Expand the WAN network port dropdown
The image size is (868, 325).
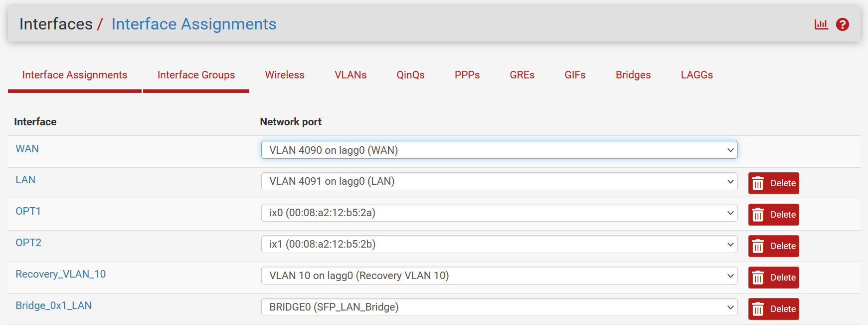coord(499,150)
